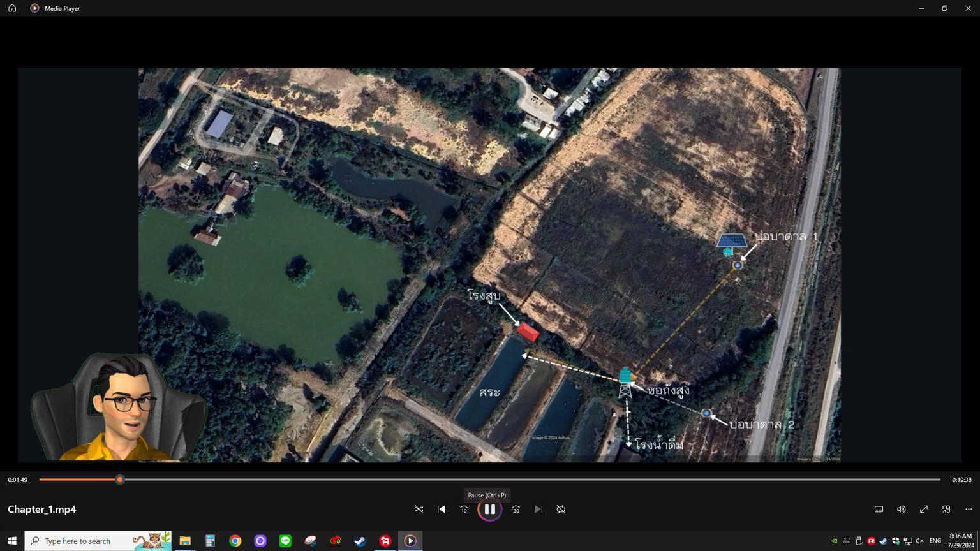Pause the video playback
The image size is (980, 551).
489,510
